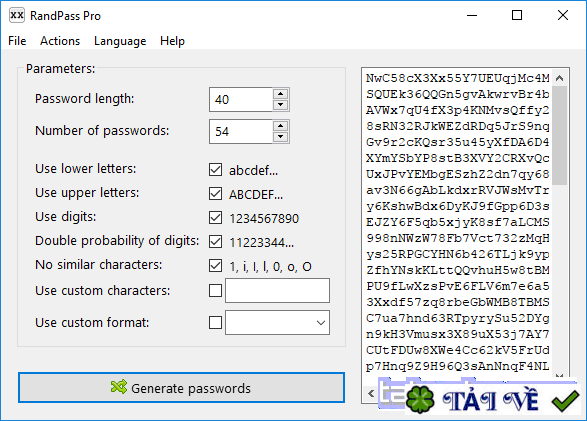
Task: Click scroll up arrow of password list
Action: 559,78
